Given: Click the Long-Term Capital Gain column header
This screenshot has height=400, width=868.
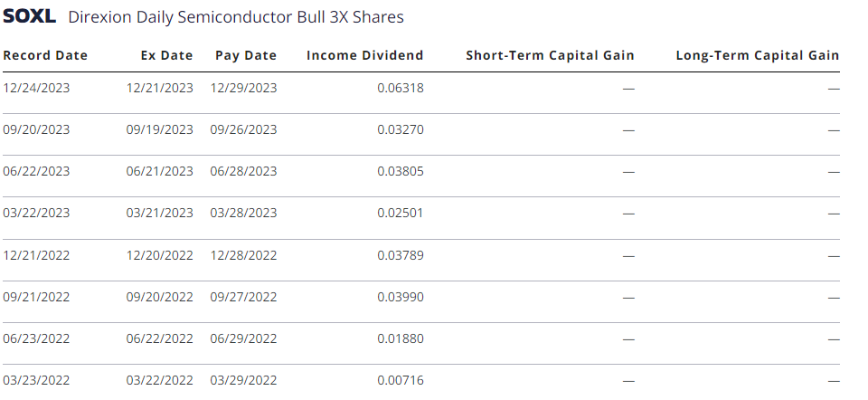Looking at the screenshot, I should coord(758,55).
